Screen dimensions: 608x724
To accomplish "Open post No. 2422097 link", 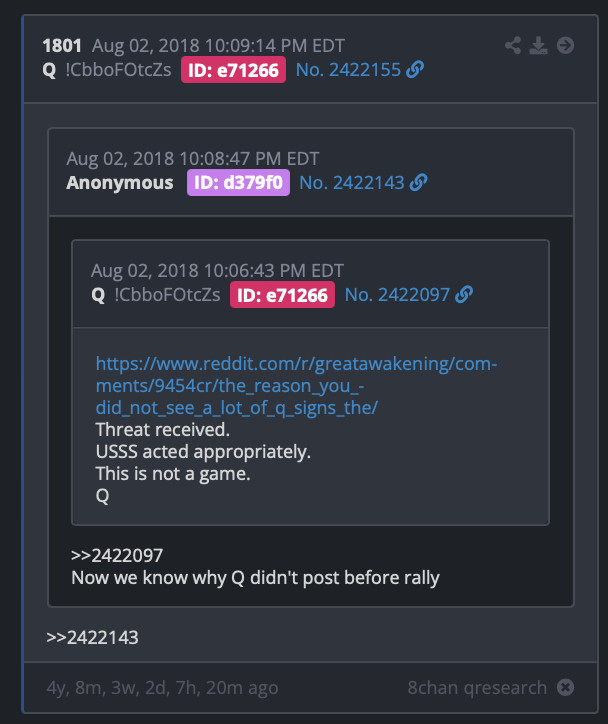I will coord(397,295).
